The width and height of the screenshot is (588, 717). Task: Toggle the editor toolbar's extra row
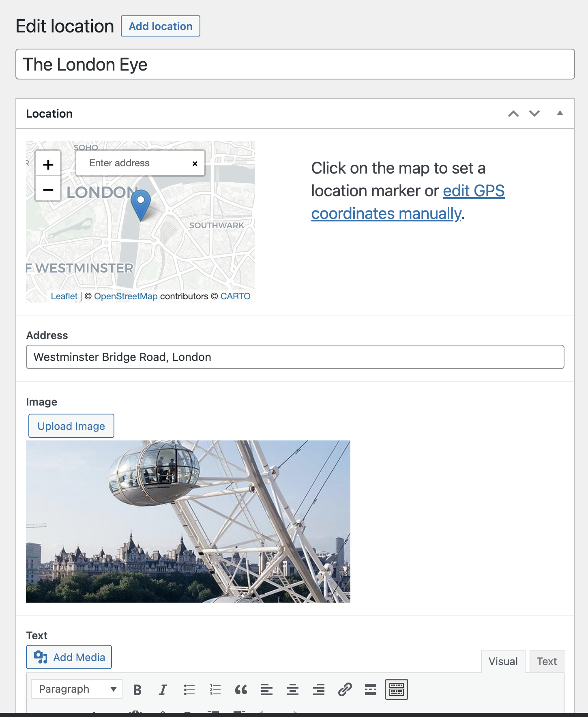[396, 689]
